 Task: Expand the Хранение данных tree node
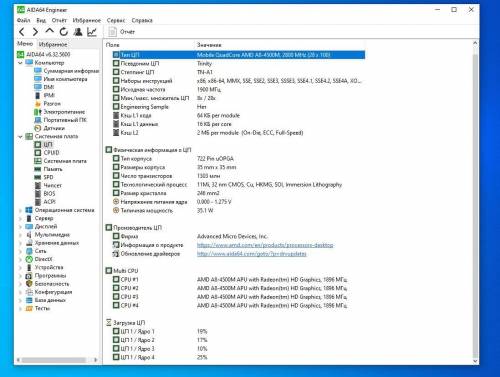(20, 243)
